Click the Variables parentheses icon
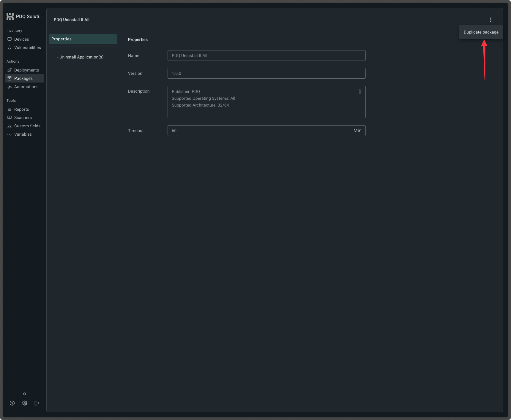The height and width of the screenshot is (420, 511). [10, 134]
